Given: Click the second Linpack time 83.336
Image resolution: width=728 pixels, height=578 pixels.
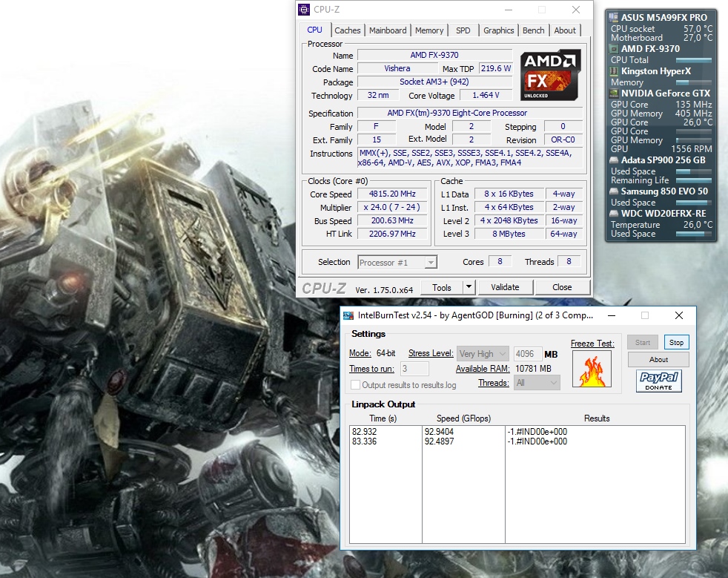Looking at the screenshot, I should click(365, 441).
